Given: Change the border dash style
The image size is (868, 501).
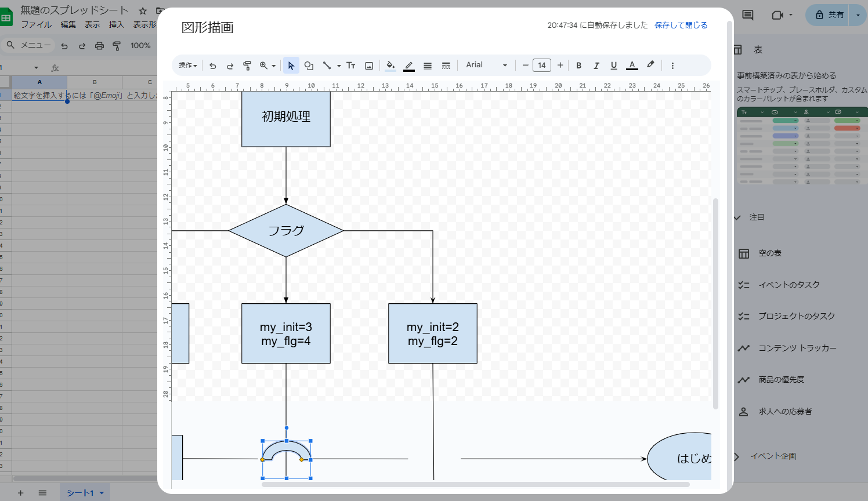Looking at the screenshot, I should [446, 66].
